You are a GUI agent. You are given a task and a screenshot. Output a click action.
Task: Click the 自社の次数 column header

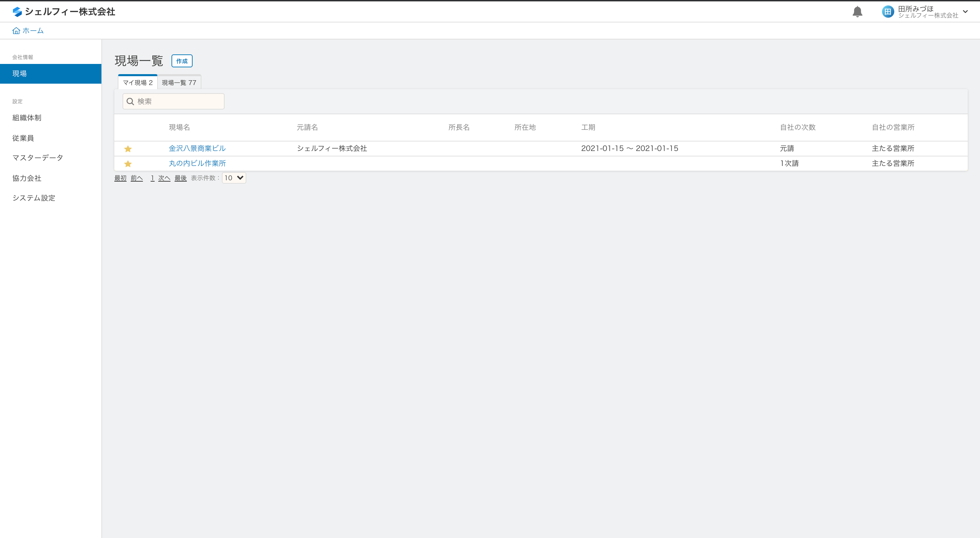798,128
